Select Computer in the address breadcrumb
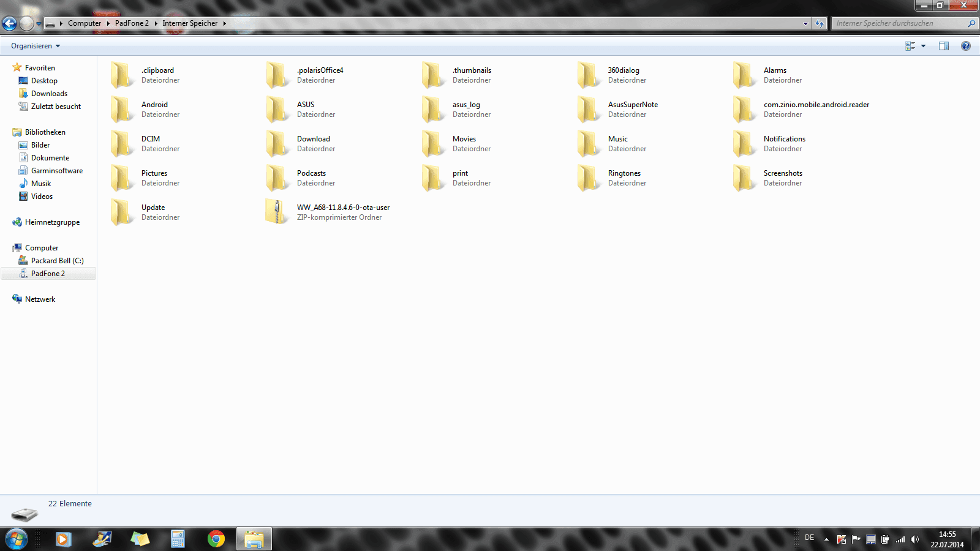The height and width of the screenshot is (551, 980). [x=85, y=23]
